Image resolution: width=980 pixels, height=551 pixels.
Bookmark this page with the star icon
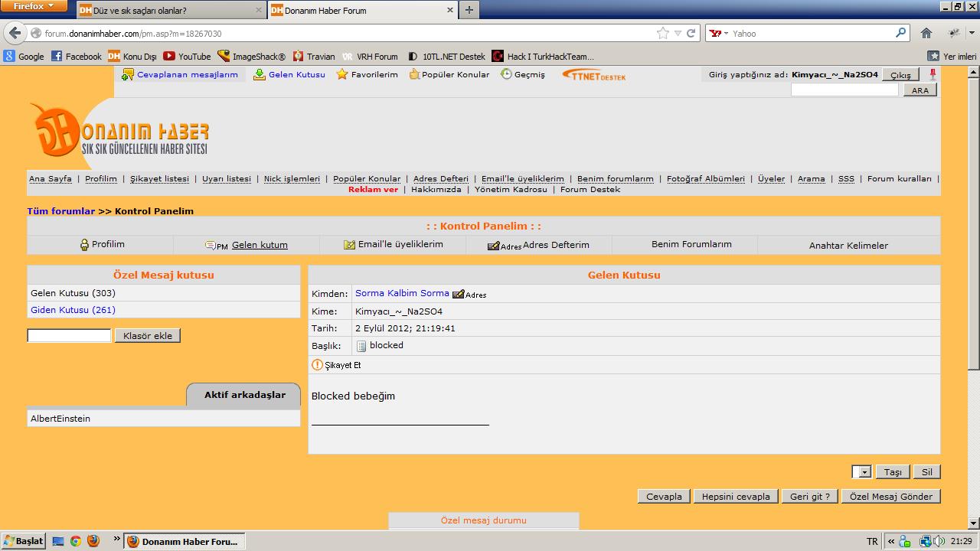pos(663,33)
